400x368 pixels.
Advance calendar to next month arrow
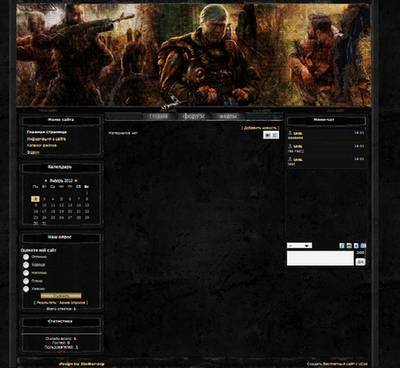pyautogui.click(x=76, y=180)
